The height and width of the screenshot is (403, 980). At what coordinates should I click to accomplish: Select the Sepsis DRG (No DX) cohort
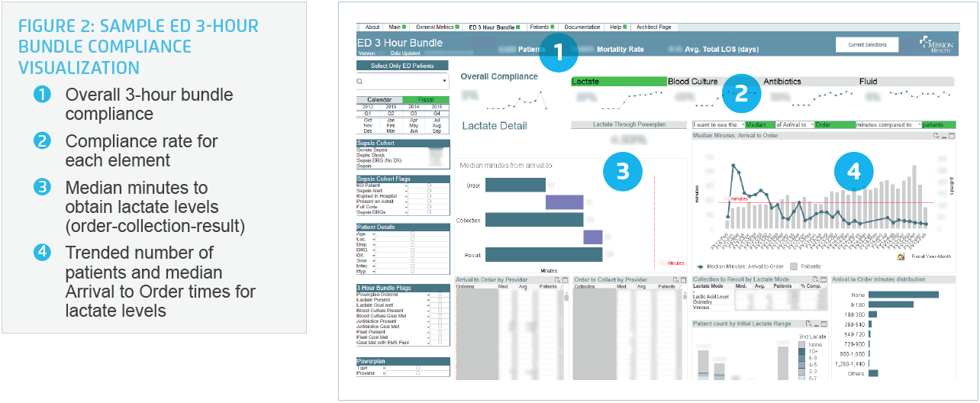(x=402, y=161)
